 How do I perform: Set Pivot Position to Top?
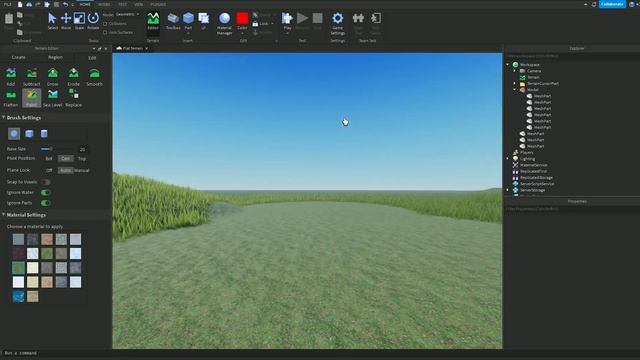pos(82,158)
